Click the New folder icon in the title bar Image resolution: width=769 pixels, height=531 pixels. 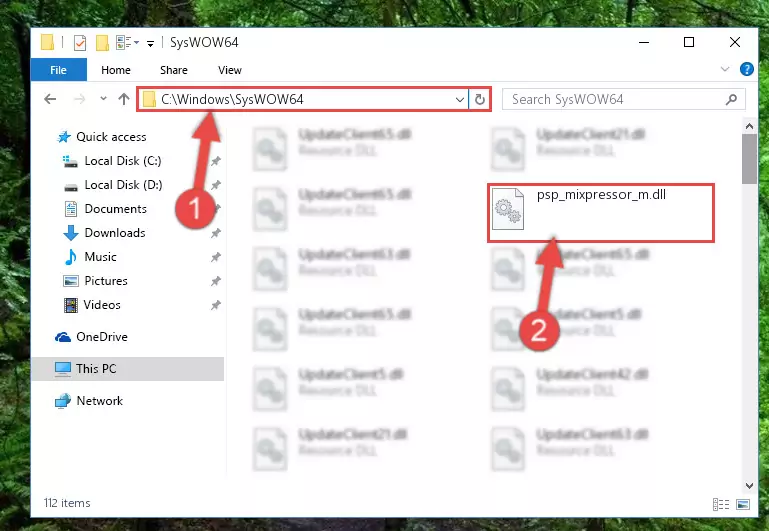click(102, 43)
